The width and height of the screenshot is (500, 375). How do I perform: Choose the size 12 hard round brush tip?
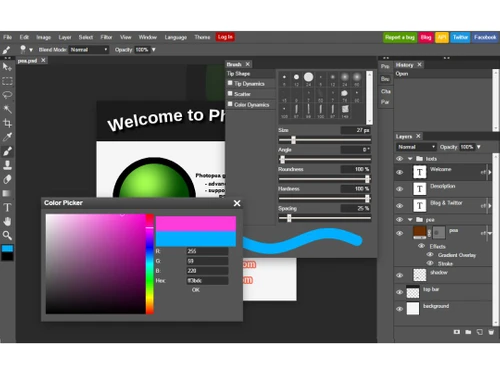[296, 77]
